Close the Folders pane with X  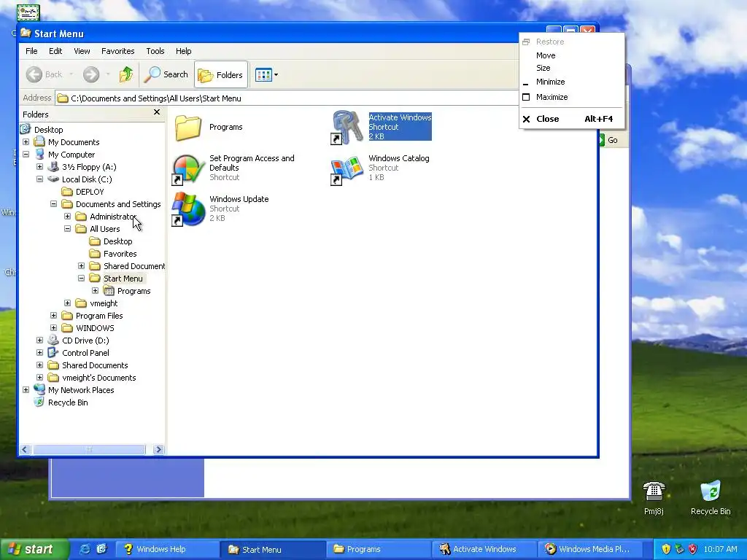[157, 112]
